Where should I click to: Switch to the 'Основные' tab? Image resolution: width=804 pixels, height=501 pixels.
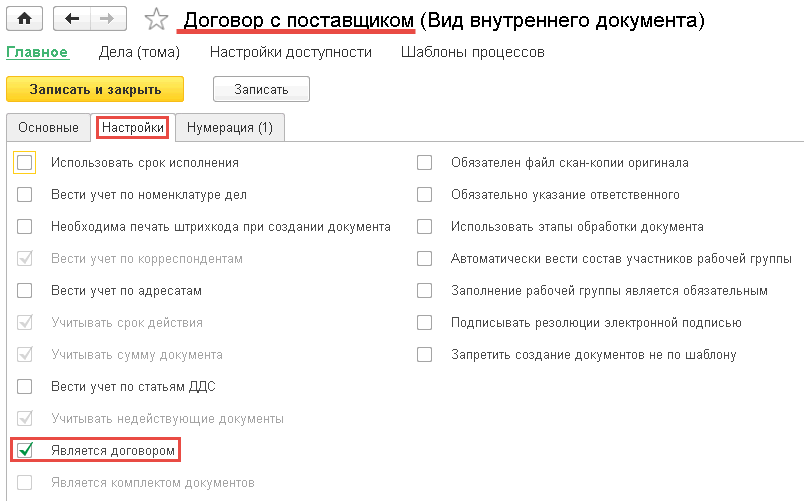(48, 128)
